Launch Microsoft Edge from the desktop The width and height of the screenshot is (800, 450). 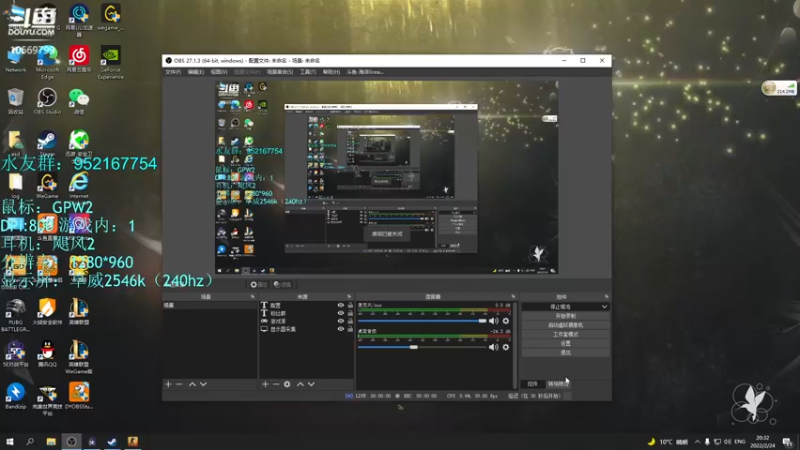(x=47, y=62)
